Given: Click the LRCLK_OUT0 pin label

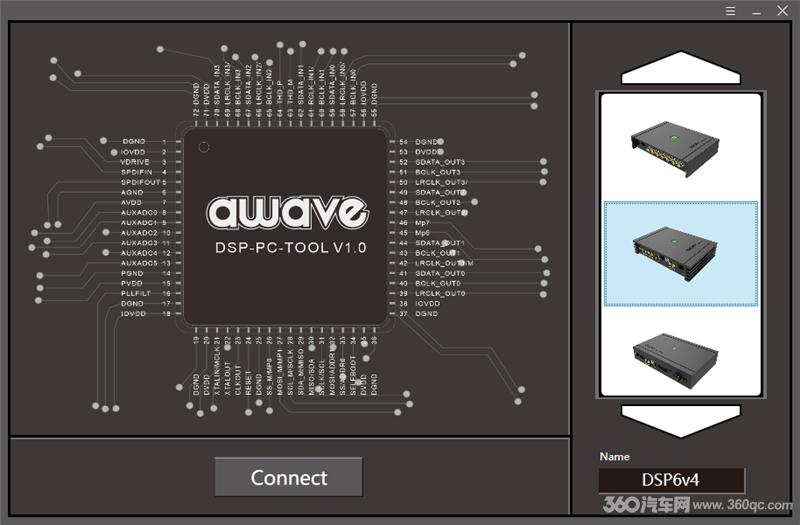Looking at the screenshot, I should click(440, 293).
